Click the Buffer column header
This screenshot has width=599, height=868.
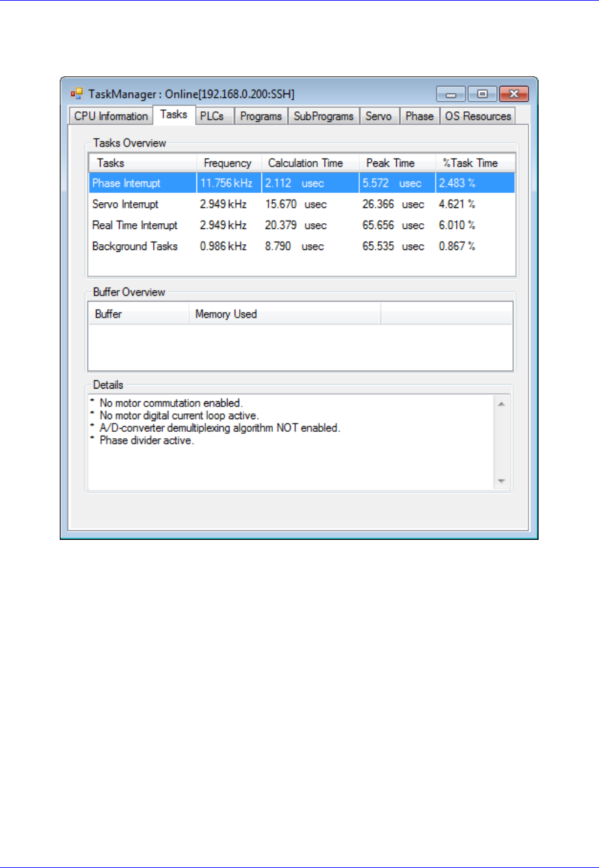[139, 314]
